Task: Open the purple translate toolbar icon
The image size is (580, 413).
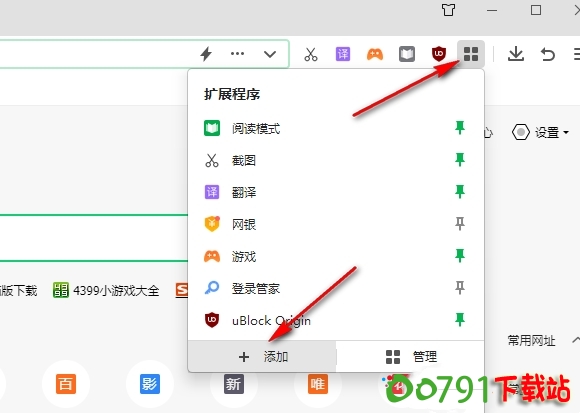Action: [343, 54]
